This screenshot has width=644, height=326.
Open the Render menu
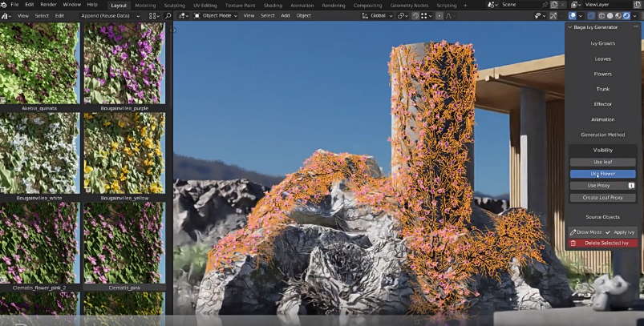(48, 5)
